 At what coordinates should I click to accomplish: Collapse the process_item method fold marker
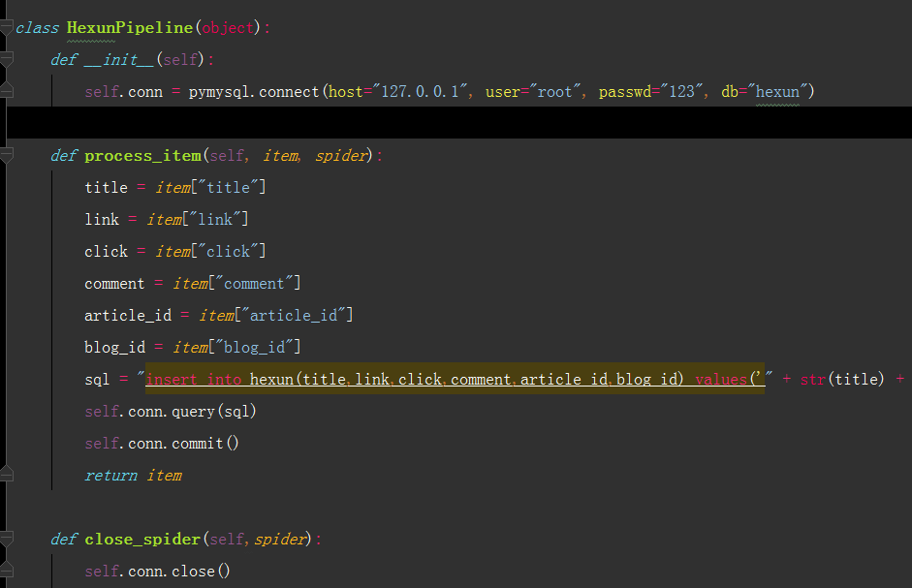(x=7, y=155)
